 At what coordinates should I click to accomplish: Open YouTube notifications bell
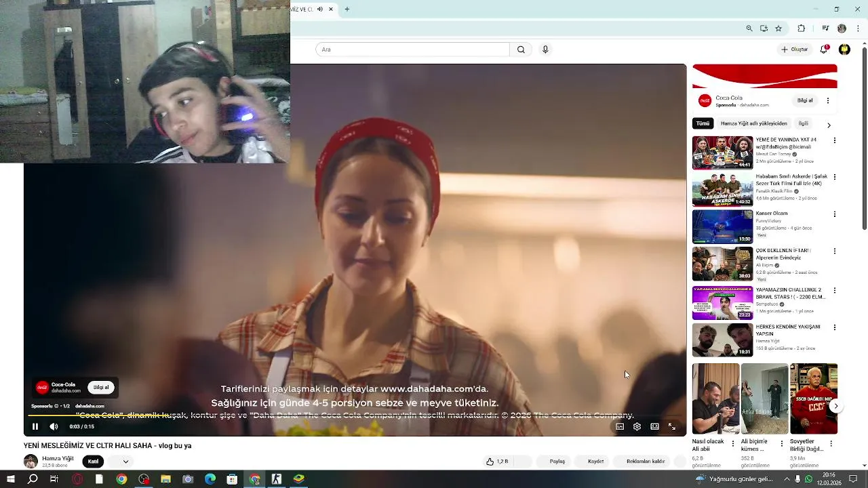pyautogui.click(x=824, y=49)
